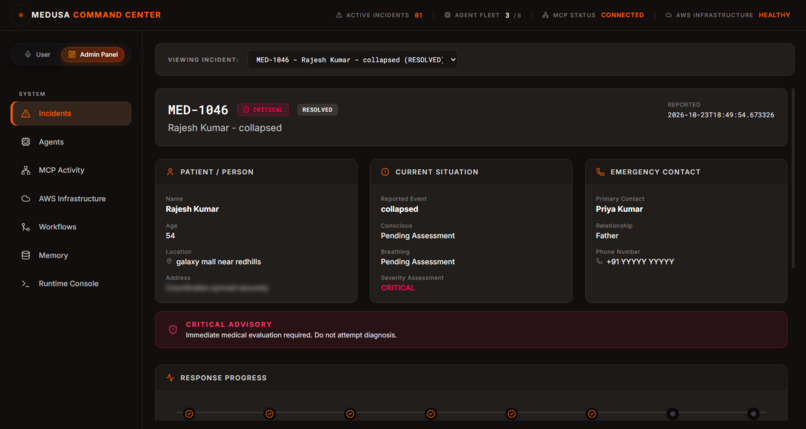Click the HEALTHY AWS status text
Viewport: 806px width, 429px height.
point(774,15)
